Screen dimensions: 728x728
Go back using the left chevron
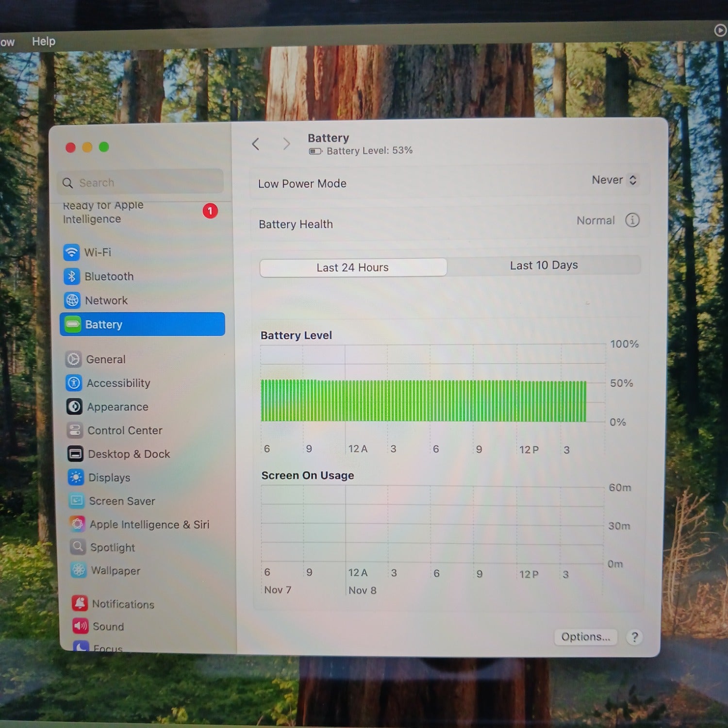(256, 144)
